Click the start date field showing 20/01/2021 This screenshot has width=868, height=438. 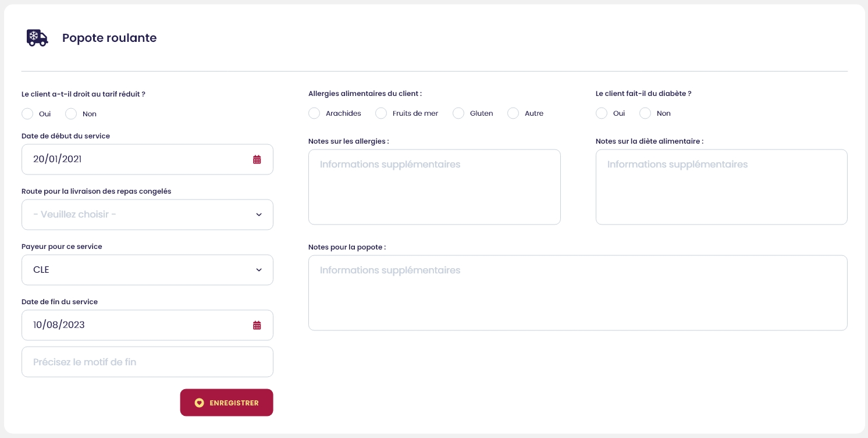134,159
